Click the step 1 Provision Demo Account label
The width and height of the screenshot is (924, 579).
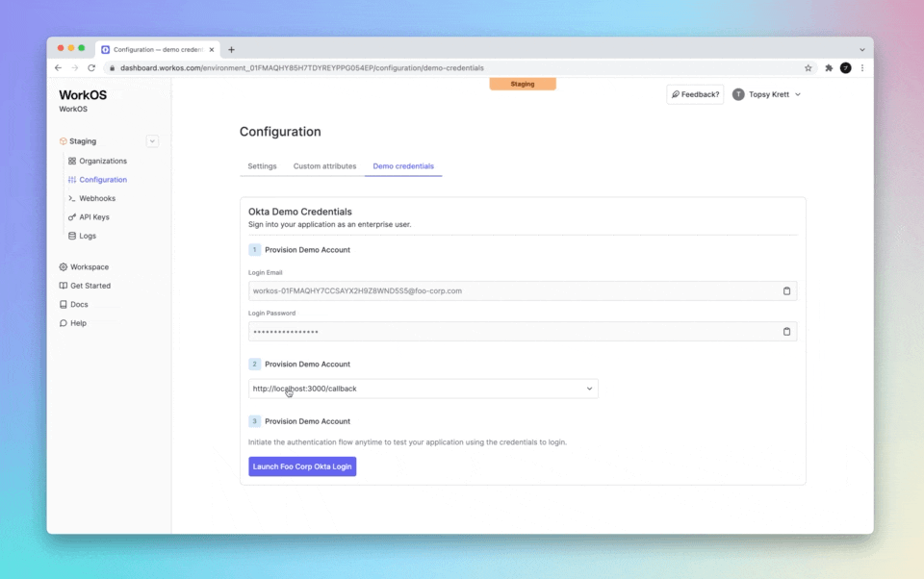pos(307,250)
